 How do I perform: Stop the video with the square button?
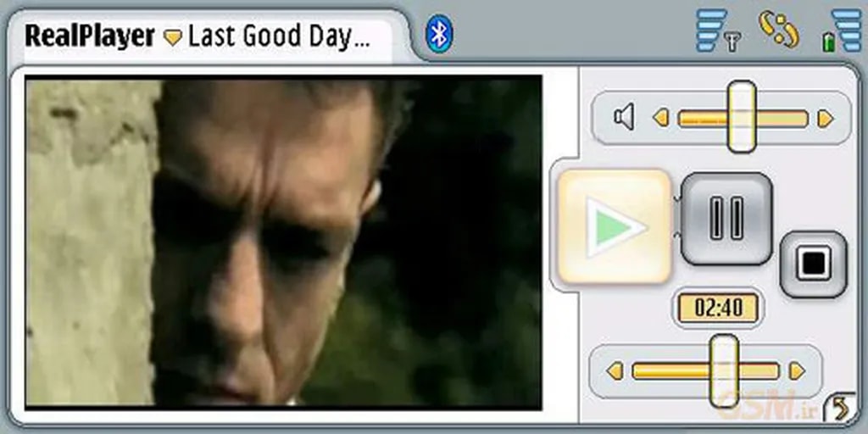[x=813, y=264]
